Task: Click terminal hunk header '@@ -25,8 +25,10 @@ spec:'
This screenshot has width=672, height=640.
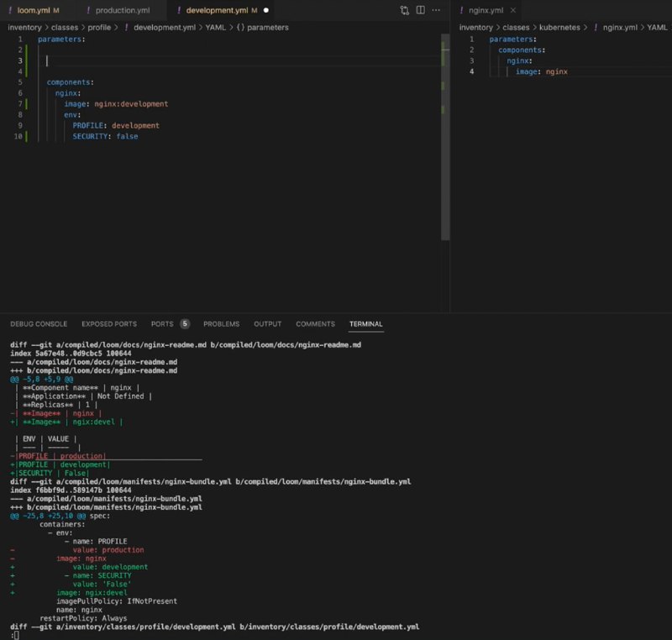Action: pyautogui.click(x=60, y=516)
